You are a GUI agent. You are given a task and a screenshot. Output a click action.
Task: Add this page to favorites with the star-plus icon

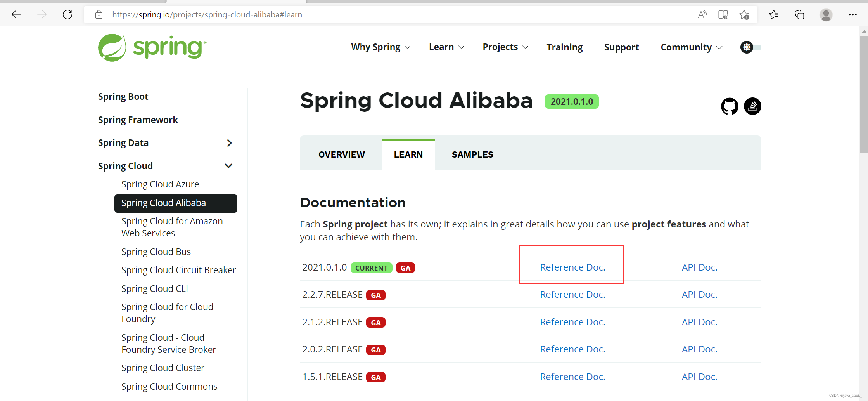744,15
